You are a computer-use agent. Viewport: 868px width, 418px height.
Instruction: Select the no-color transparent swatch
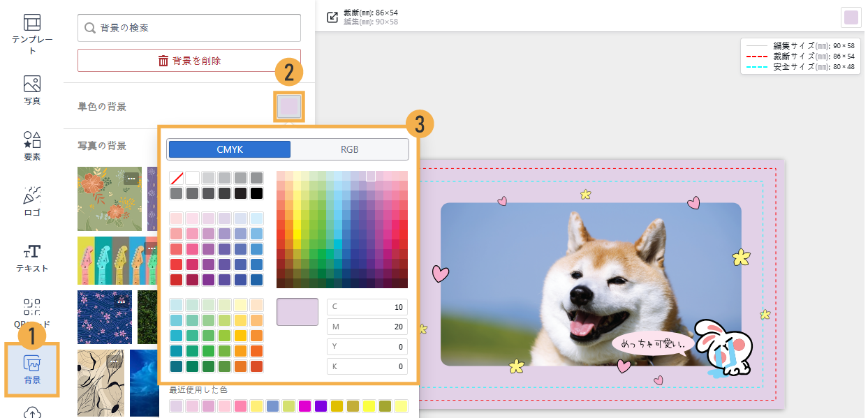(176, 177)
